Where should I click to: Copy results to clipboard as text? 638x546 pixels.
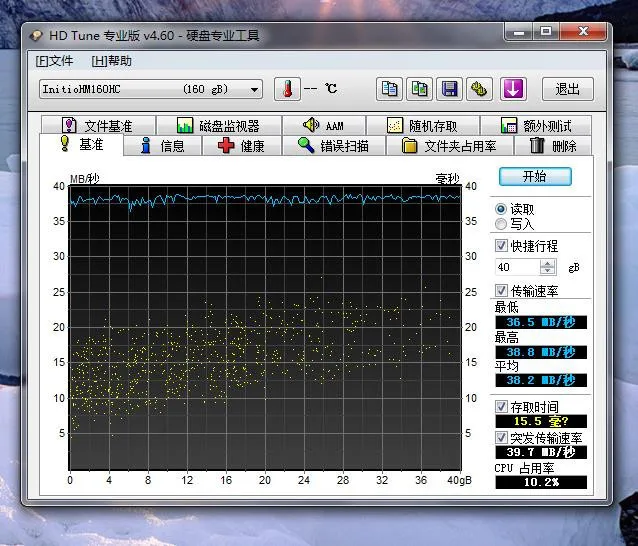click(390, 89)
